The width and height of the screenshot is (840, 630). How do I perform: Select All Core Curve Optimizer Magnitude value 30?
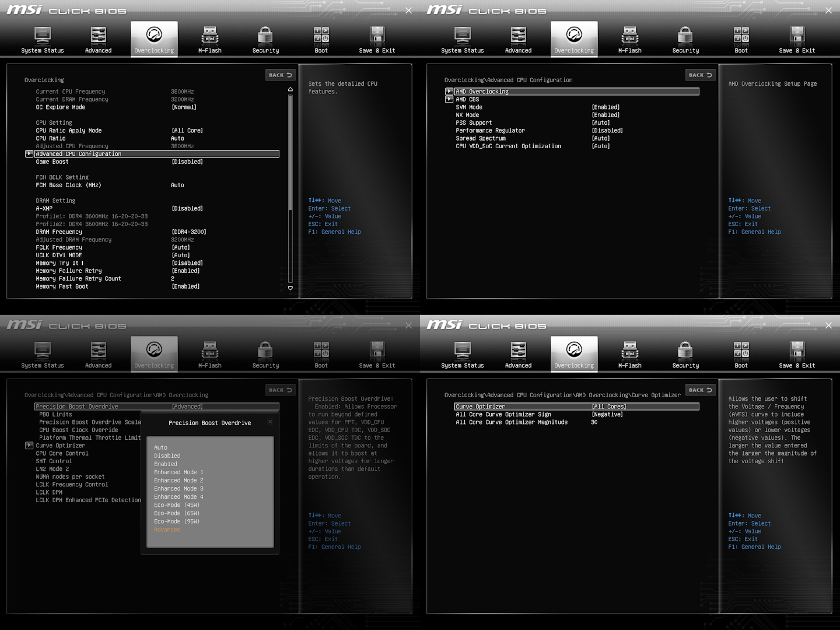(594, 422)
